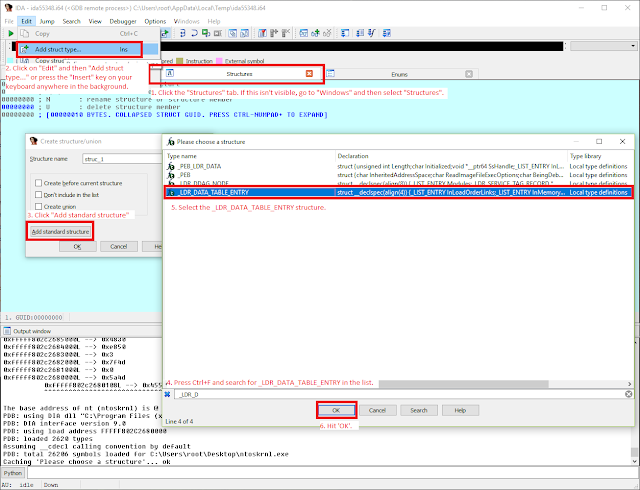The height and width of the screenshot is (490, 640).
Task: Open the Help menu
Action: click(x=214, y=21)
